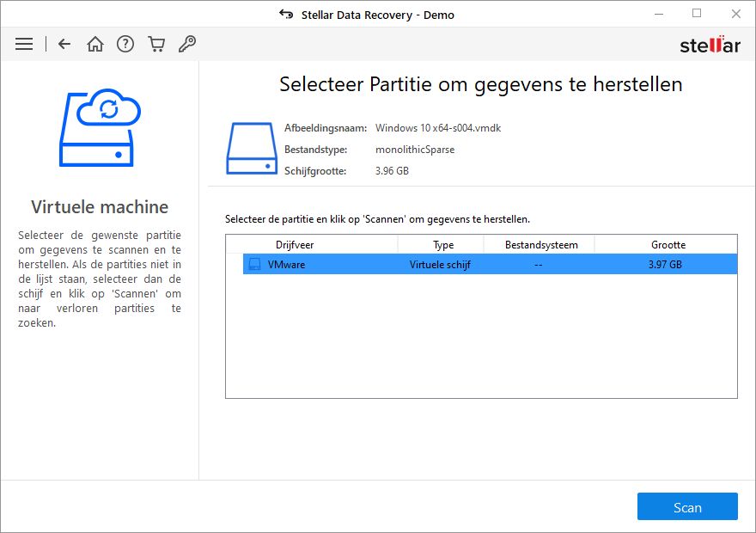This screenshot has height=533, width=756.
Task: Maximize the Stellar Data Recovery window
Action: tap(696, 14)
